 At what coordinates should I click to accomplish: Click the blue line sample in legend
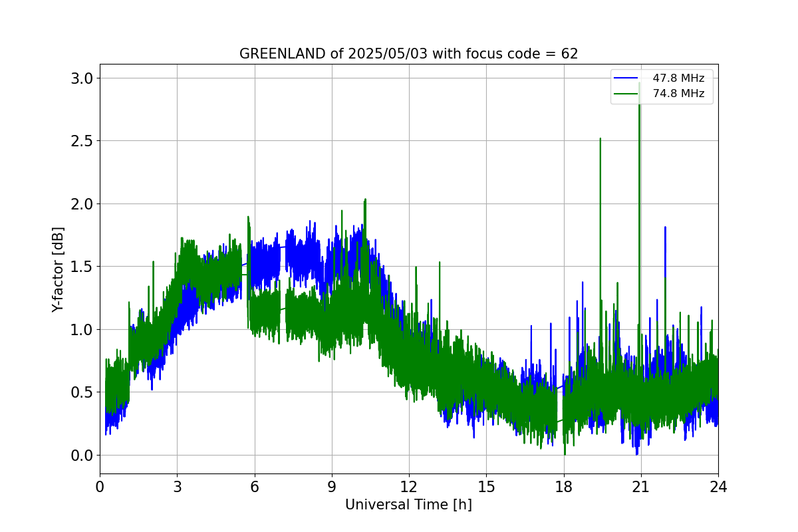click(x=627, y=78)
